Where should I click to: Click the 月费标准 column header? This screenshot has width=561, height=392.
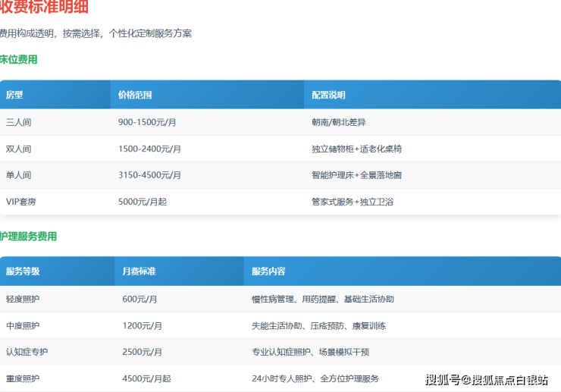coord(139,271)
